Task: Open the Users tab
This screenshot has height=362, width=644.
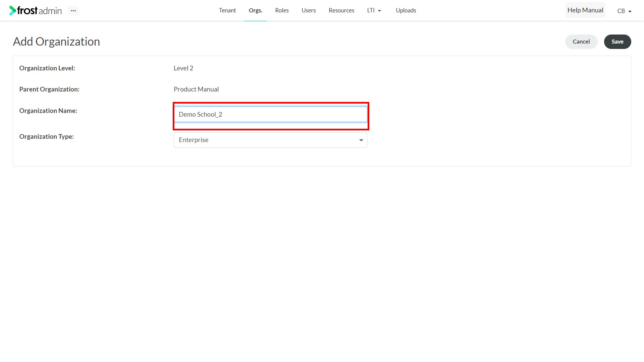Action: coord(309,10)
